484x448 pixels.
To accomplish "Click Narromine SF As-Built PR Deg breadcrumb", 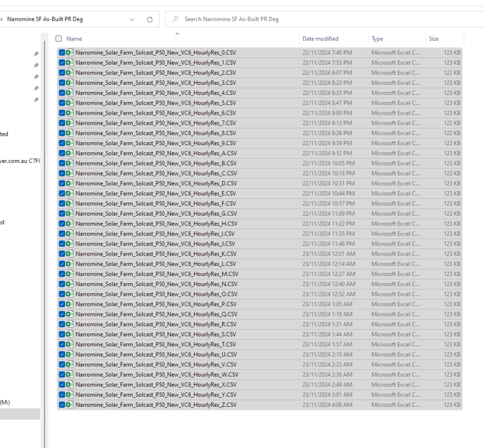I will coord(45,19).
